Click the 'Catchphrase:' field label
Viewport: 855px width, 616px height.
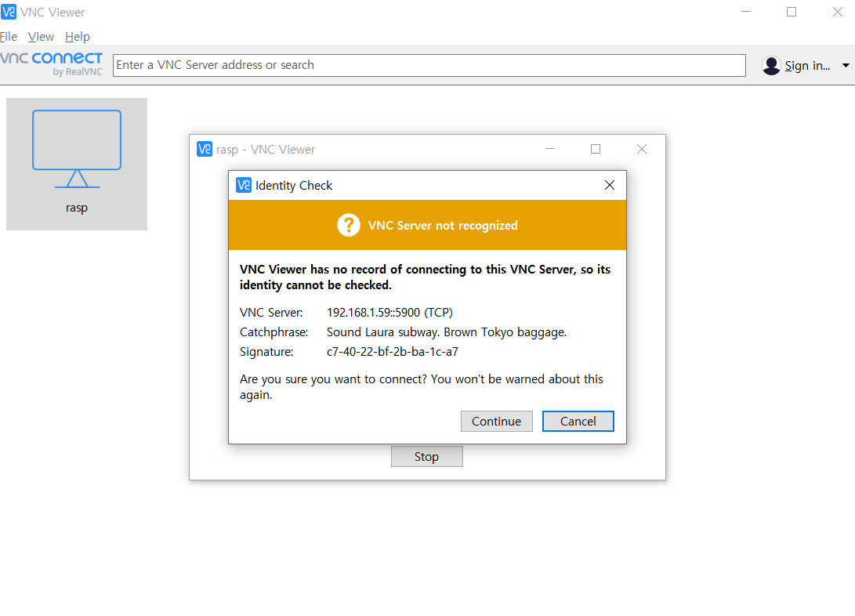coord(274,332)
